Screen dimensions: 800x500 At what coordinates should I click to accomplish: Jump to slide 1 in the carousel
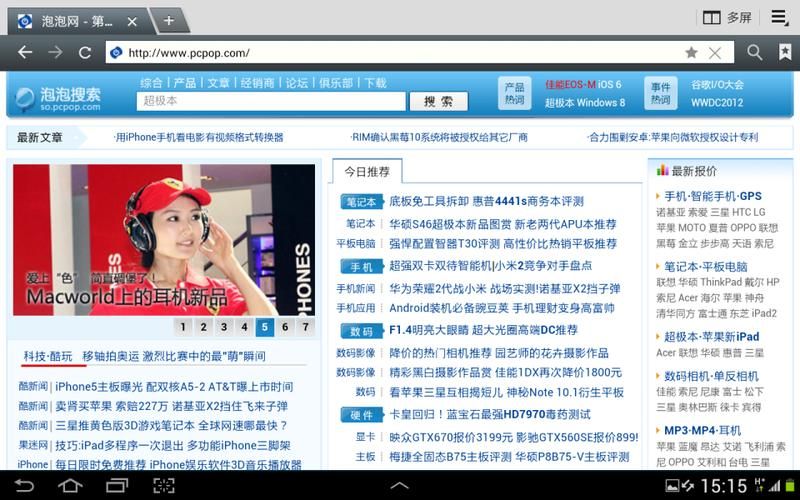click(182, 326)
